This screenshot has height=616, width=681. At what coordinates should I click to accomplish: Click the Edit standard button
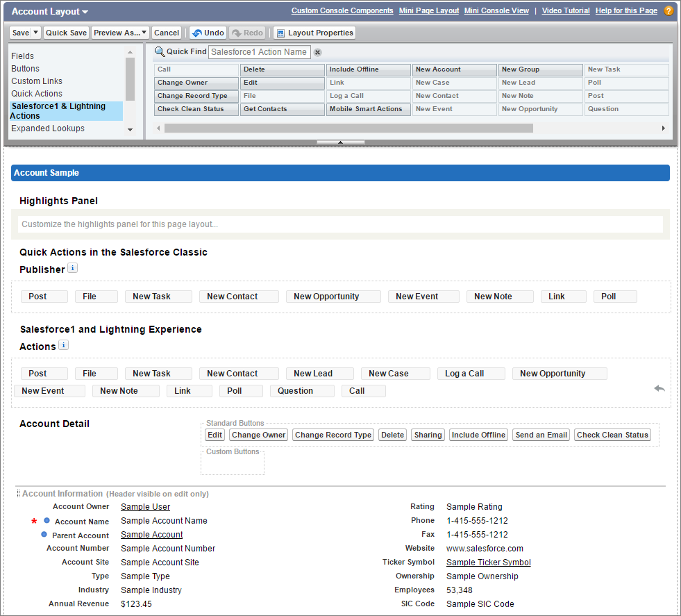pos(215,435)
